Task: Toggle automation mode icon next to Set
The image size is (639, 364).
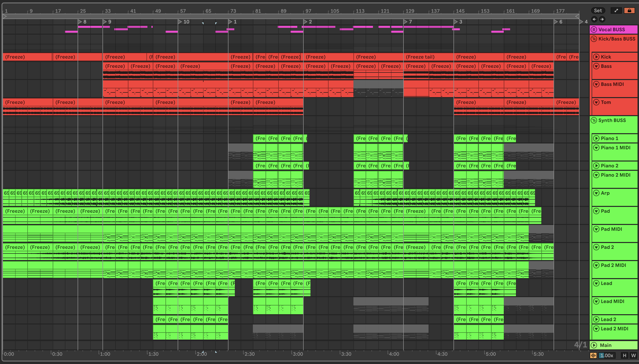Action: (x=616, y=10)
